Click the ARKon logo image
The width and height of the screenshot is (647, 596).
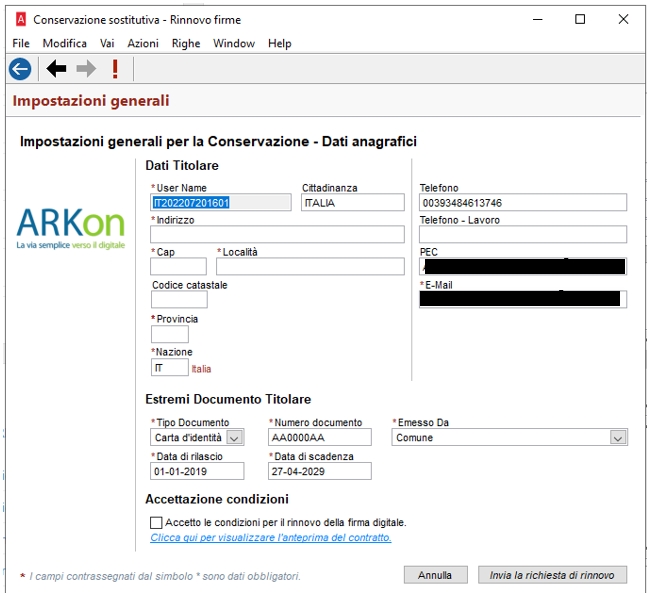coord(71,228)
